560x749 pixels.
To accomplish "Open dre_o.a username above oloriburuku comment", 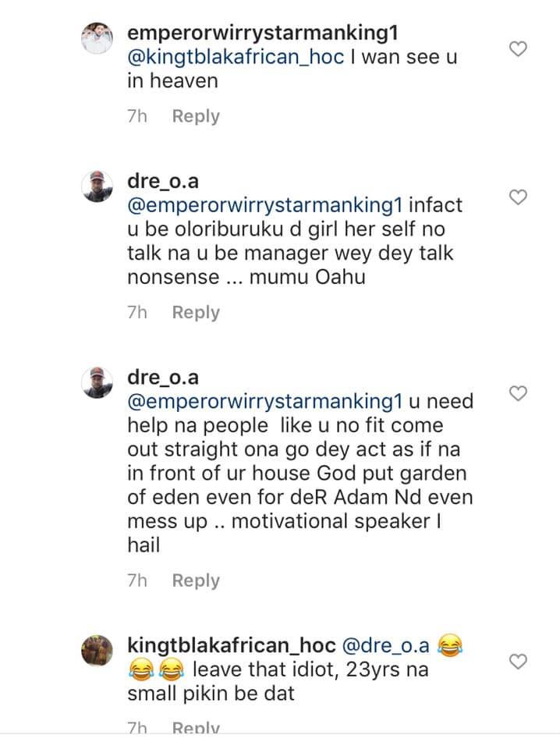I will click(162, 181).
